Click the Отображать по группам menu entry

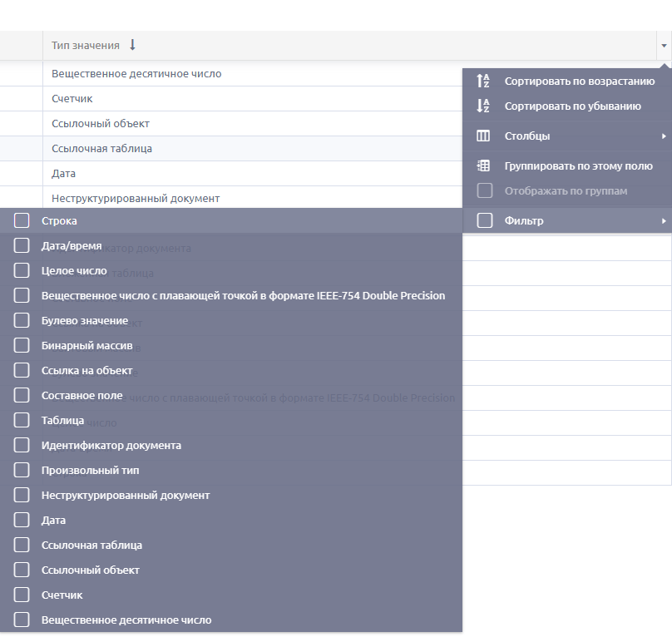[x=567, y=190]
